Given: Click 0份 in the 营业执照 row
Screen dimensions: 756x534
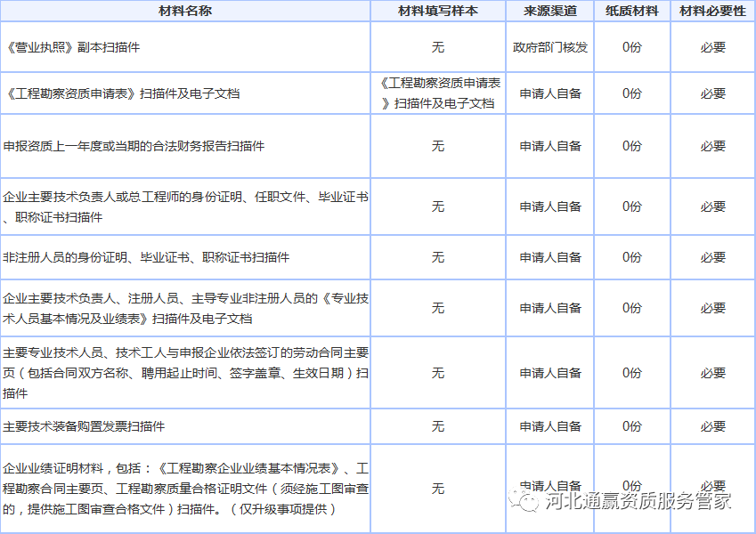Looking at the screenshot, I should pyautogui.click(x=631, y=47).
